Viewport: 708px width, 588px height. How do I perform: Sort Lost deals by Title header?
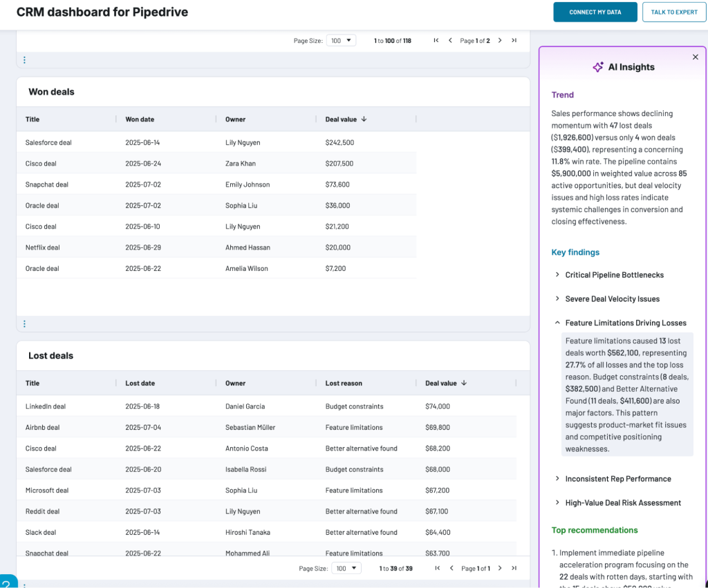[x=32, y=383]
